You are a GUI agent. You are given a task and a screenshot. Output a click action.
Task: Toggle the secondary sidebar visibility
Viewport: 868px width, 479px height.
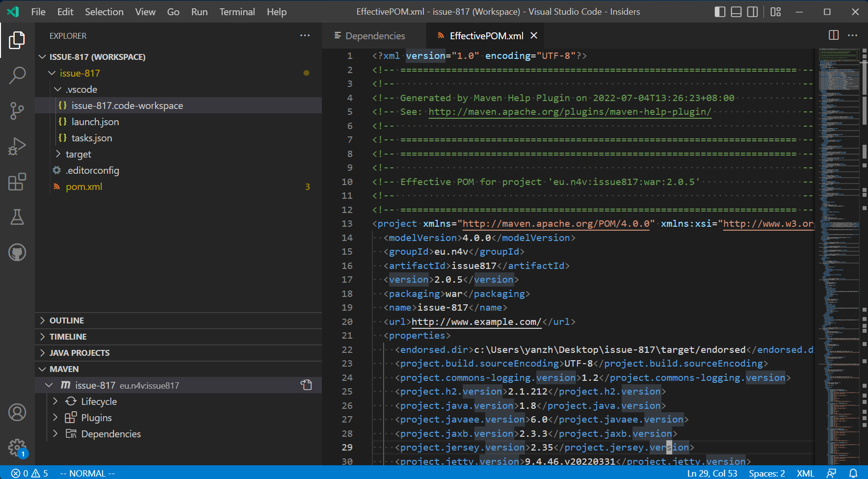752,11
